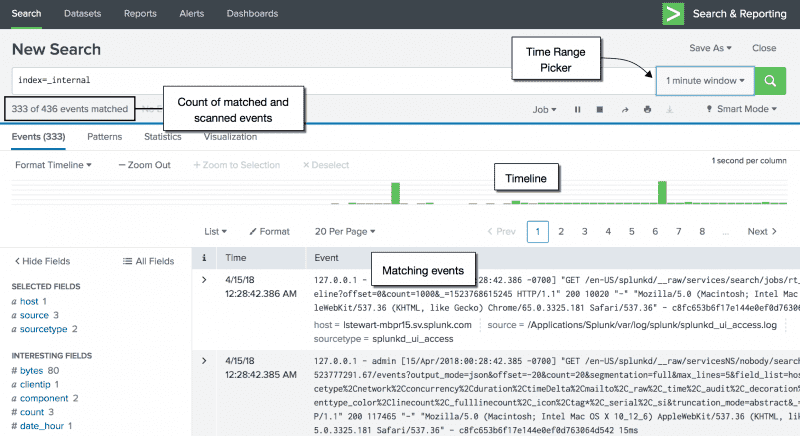Close the current search
Viewport: 800px width, 436px height.
[764, 48]
